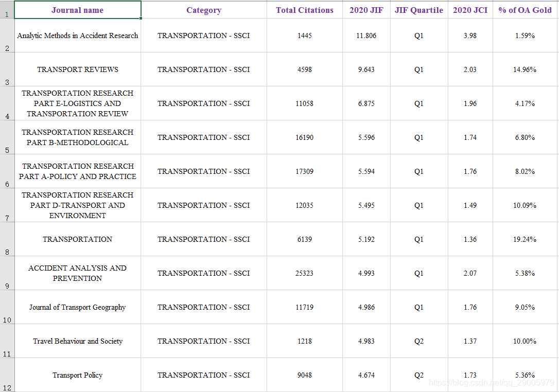Select JIF value 6.875

[366, 103]
